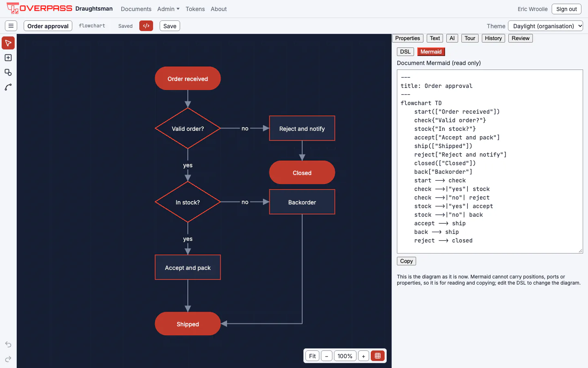Click the Eric Wroolie user name
This screenshot has height=368, width=588.
click(532, 9)
